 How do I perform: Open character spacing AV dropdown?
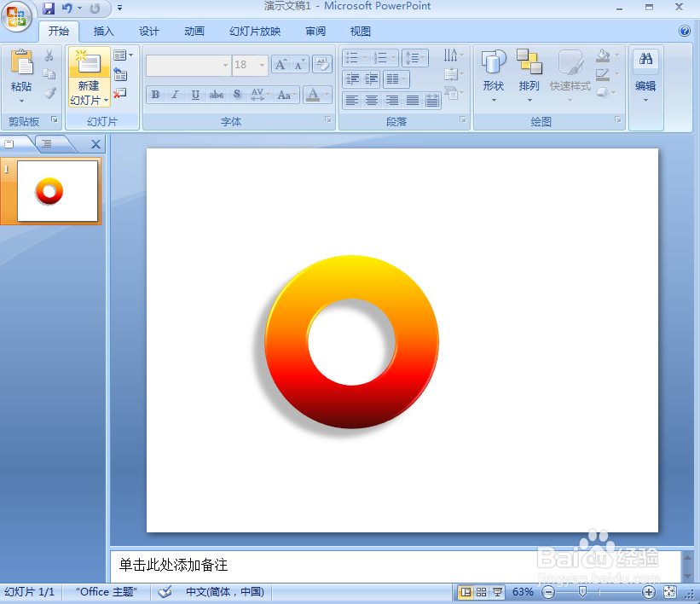[260, 95]
